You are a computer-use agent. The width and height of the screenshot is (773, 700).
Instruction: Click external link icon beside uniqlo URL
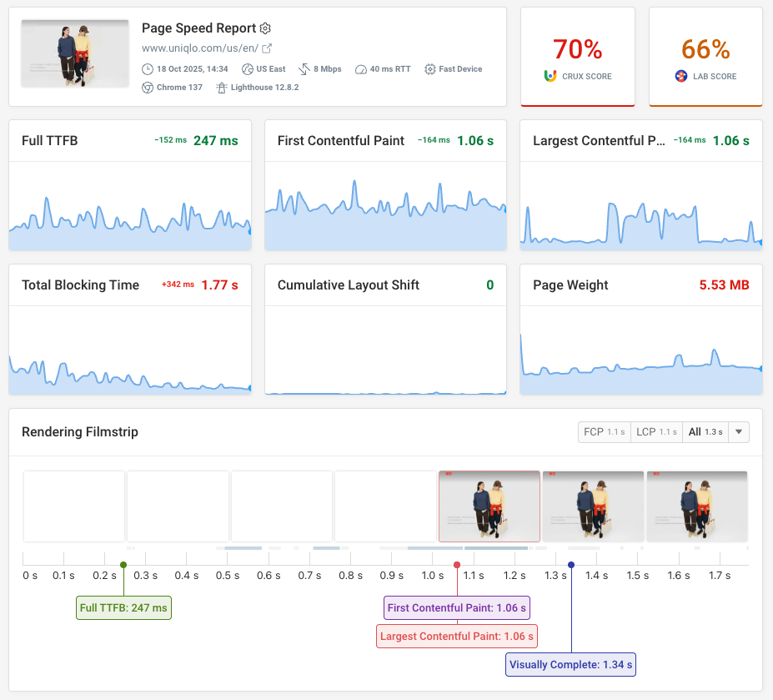tap(267, 48)
